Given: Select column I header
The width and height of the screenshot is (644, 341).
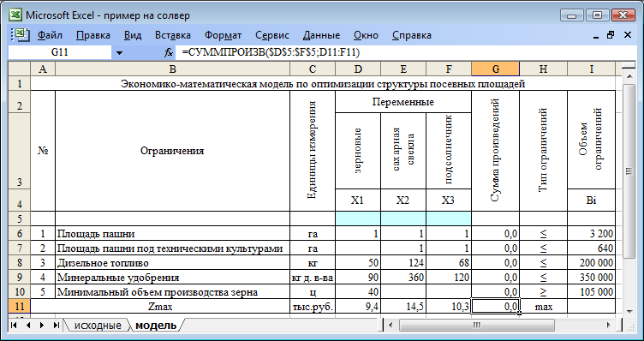Looking at the screenshot, I should point(591,69).
